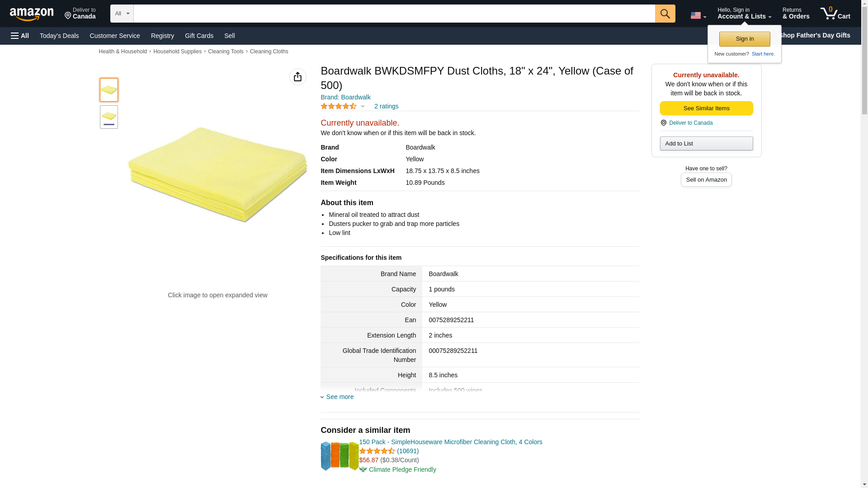This screenshot has height=488, width=868.
Task: Click the Add to List button
Action: click(706, 143)
